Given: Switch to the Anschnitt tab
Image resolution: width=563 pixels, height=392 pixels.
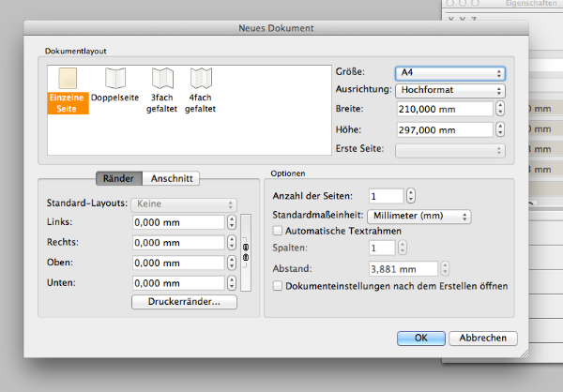Looking at the screenshot, I should click(175, 179).
